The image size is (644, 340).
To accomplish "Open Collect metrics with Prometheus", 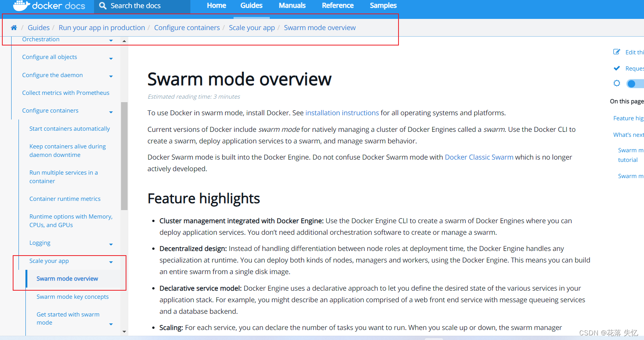I will [x=66, y=93].
